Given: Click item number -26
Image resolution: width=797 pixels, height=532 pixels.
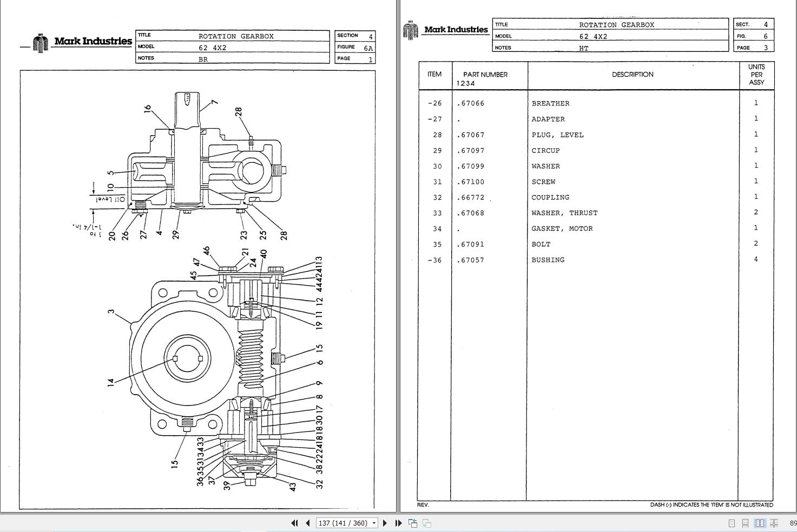Looking at the screenshot, I should [434, 103].
